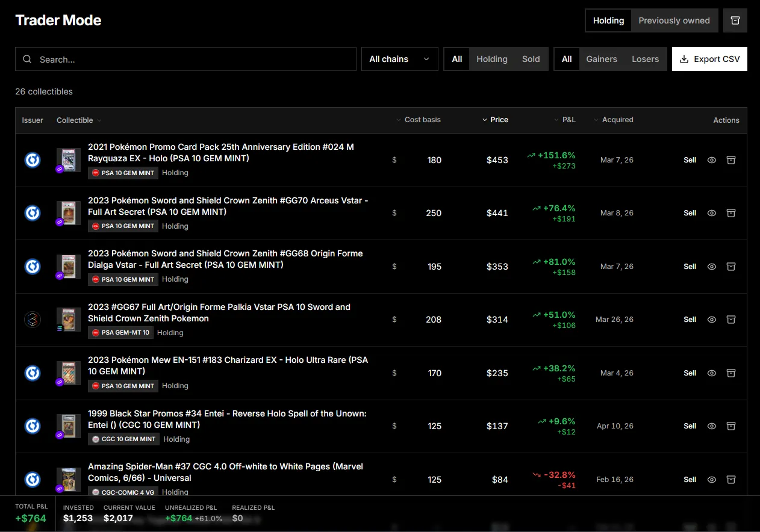Click in the Search field
Screen dimensions: 760x532
pyautogui.click(x=185, y=59)
